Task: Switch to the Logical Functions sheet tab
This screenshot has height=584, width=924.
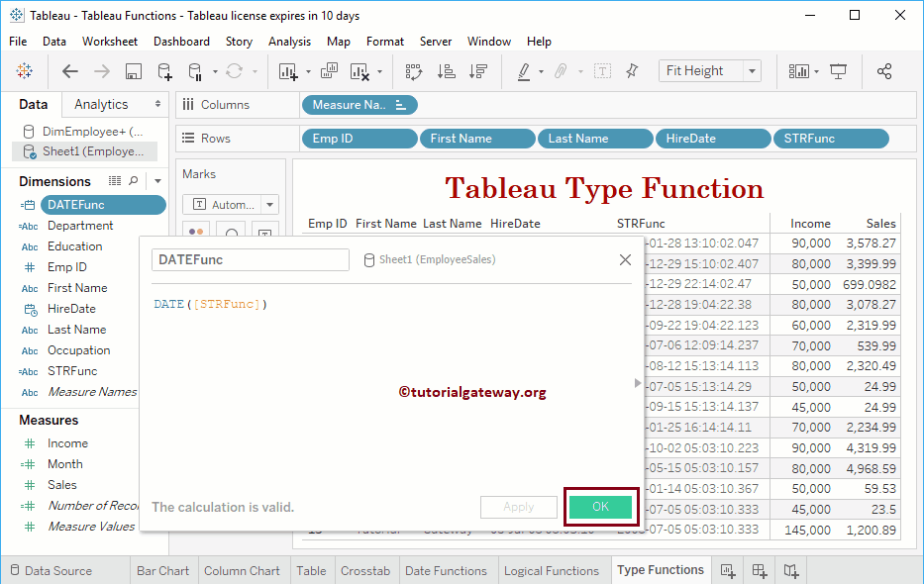Action: tap(553, 570)
